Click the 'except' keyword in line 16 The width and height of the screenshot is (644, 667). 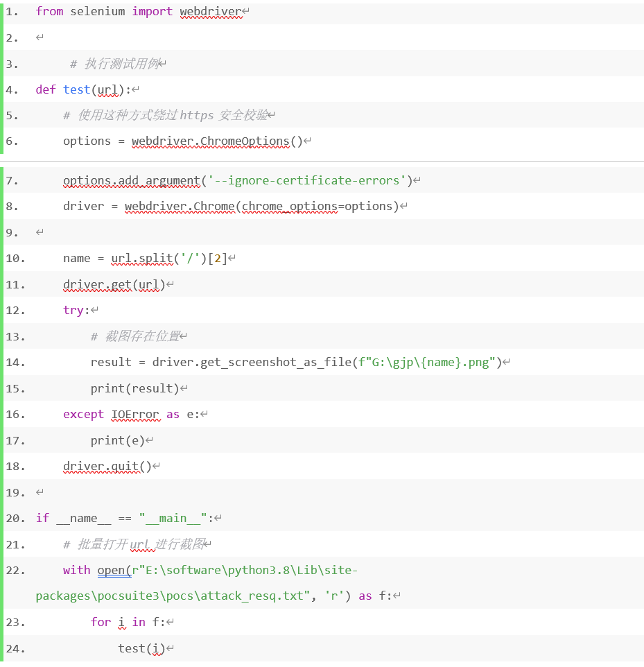click(83, 415)
